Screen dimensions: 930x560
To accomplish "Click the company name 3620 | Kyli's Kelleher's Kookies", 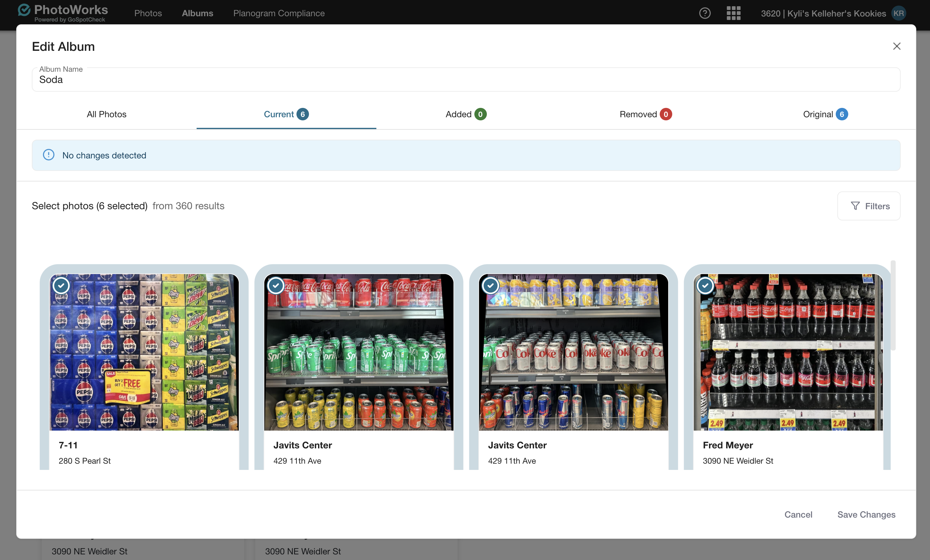I will pyautogui.click(x=823, y=13).
